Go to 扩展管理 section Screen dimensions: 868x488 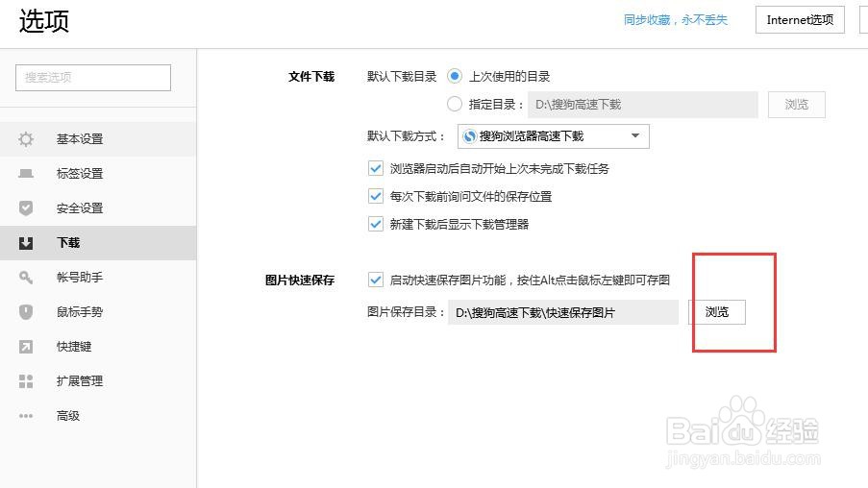point(98,381)
